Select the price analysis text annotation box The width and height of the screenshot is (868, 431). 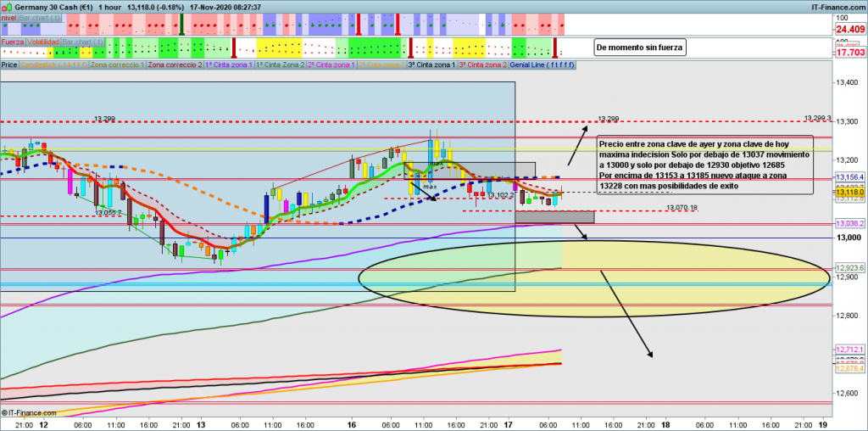click(x=704, y=165)
